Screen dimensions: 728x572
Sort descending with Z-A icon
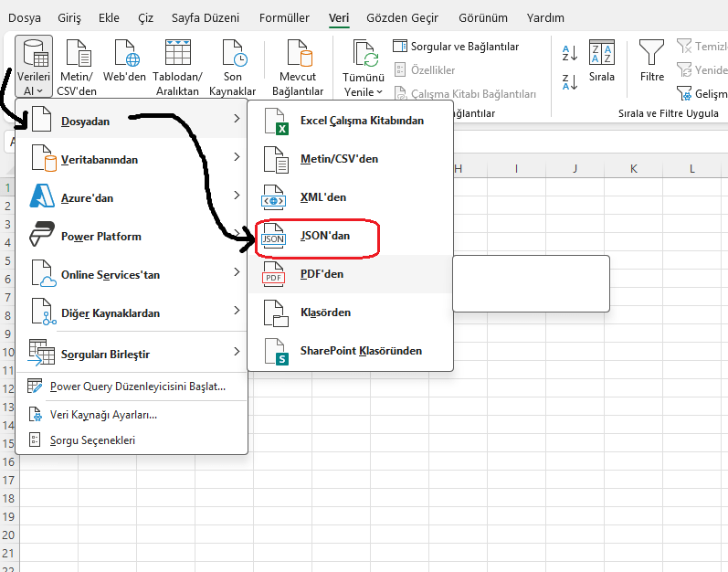570,82
